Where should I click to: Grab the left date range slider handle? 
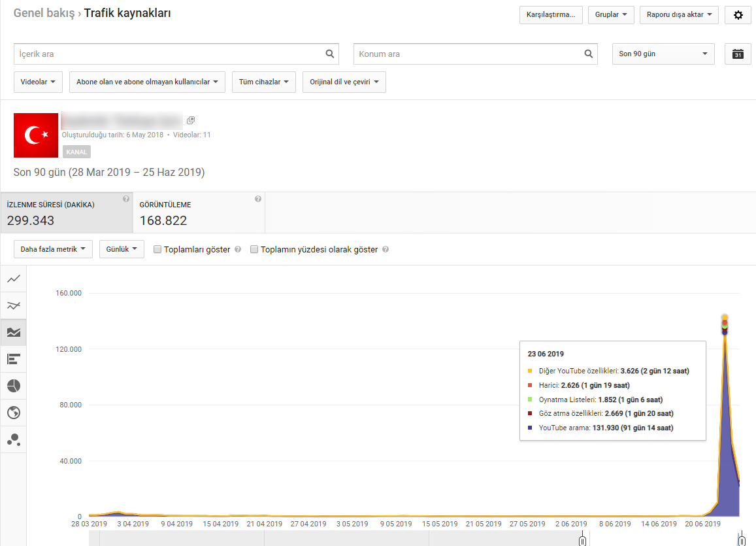[582, 539]
